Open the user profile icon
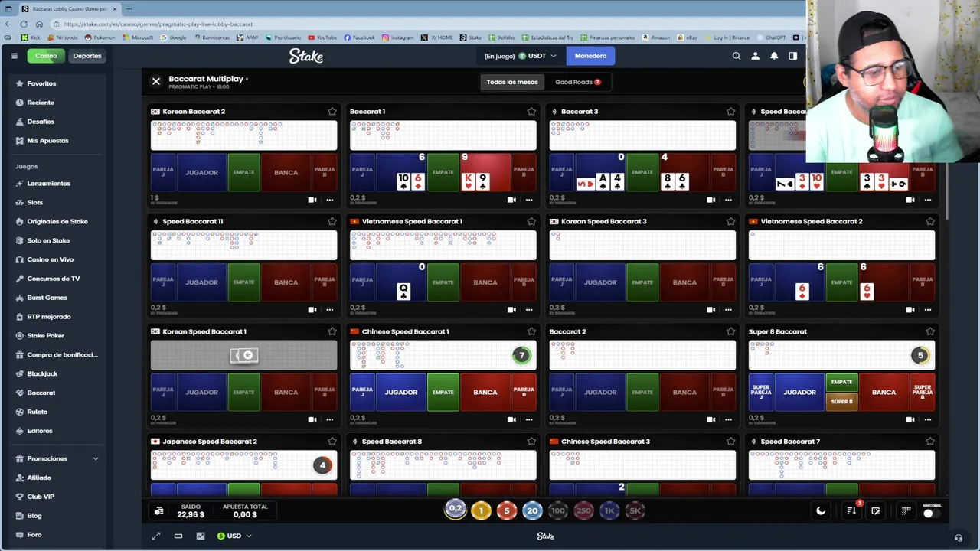 click(x=755, y=56)
